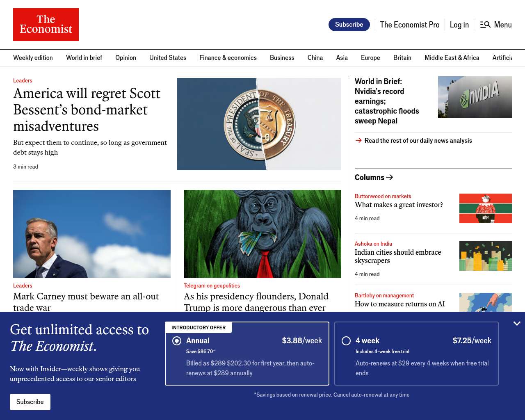Collapse the subscription banner with chevron
Viewport: 525px width, 420px height.
coord(517,324)
